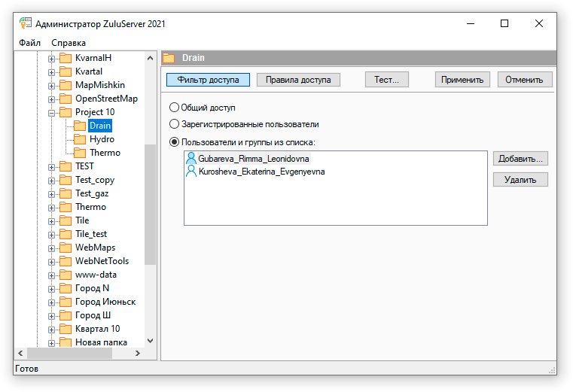Select the Новая папка tree item
This screenshot has height=392, width=573.
(101, 342)
